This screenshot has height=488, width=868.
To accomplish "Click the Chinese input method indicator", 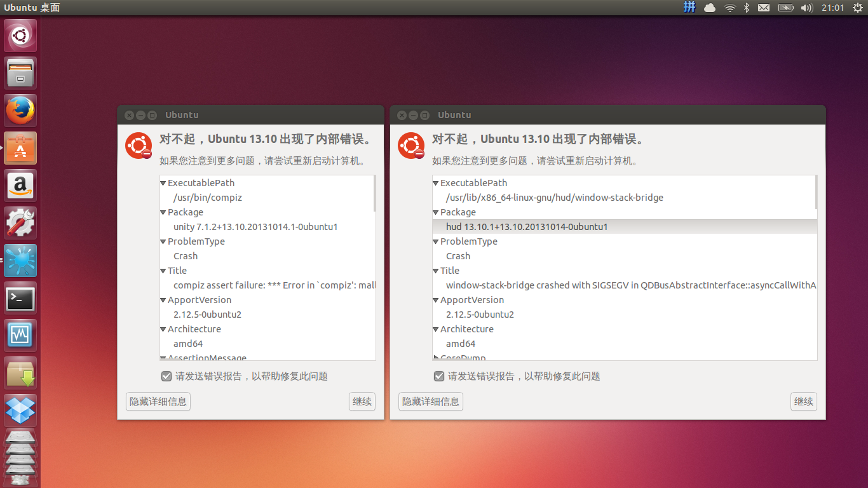I will [x=689, y=8].
